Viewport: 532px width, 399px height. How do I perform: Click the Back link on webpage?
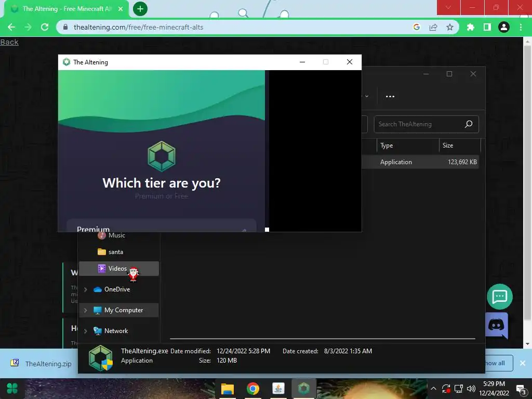point(9,42)
